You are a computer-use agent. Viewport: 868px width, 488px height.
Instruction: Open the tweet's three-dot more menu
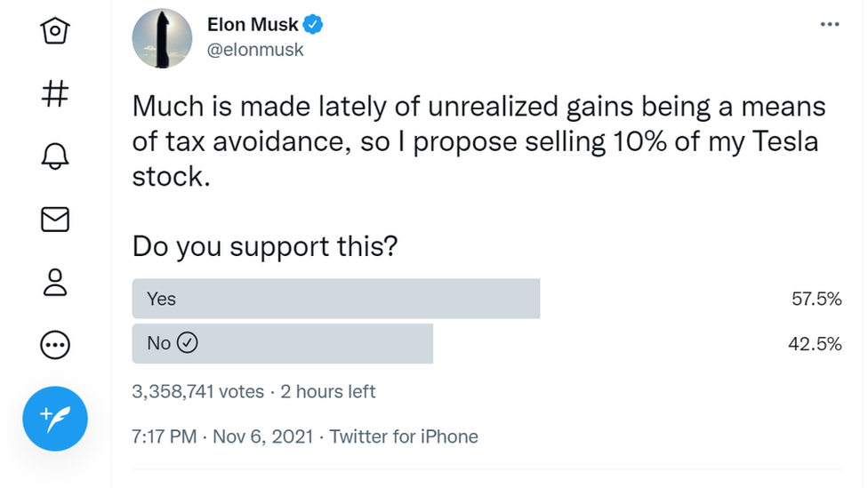[x=829, y=25]
